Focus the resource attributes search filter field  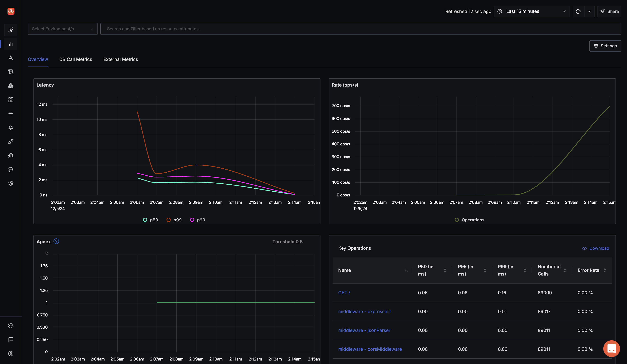click(361, 29)
